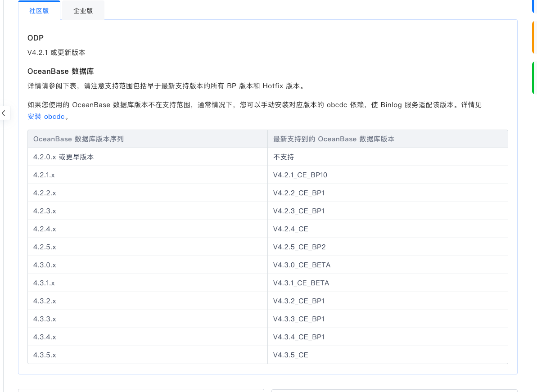Click the '最新支持到的 OceanBase 数据库版本' column header
The height and width of the screenshot is (392, 537).
pyautogui.click(x=388, y=139)
